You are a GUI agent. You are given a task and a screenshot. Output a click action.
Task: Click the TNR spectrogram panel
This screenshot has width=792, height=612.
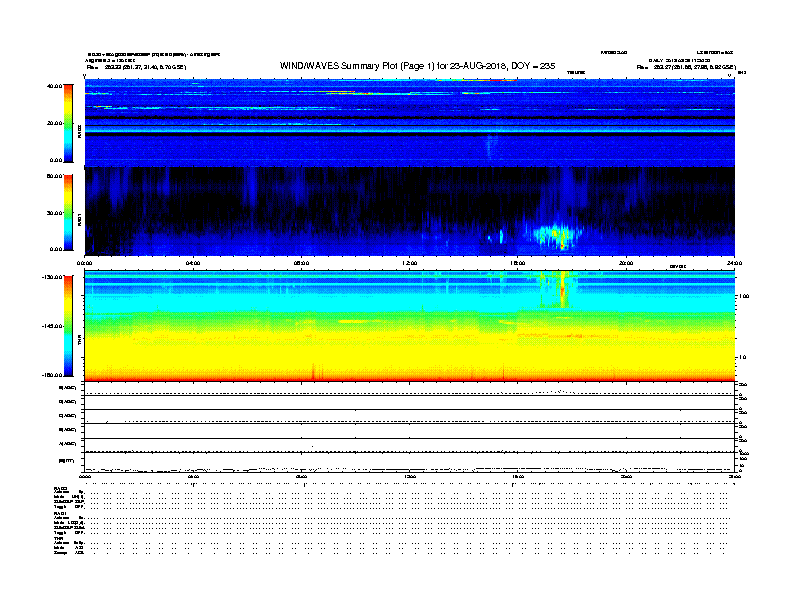point(410,326)
